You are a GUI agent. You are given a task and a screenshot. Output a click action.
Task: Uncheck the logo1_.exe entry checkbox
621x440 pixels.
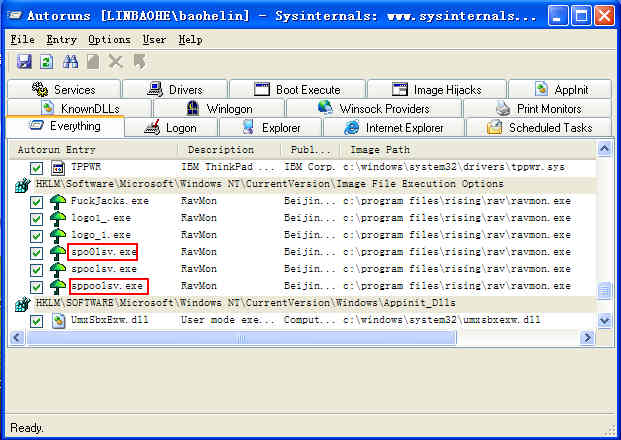pos(36,219)
